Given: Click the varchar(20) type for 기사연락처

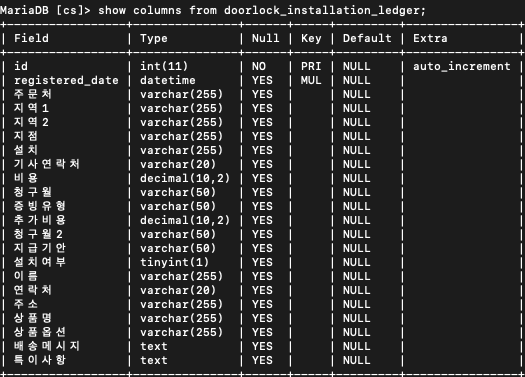Looking at the screenshot, I should pos(178,164).
